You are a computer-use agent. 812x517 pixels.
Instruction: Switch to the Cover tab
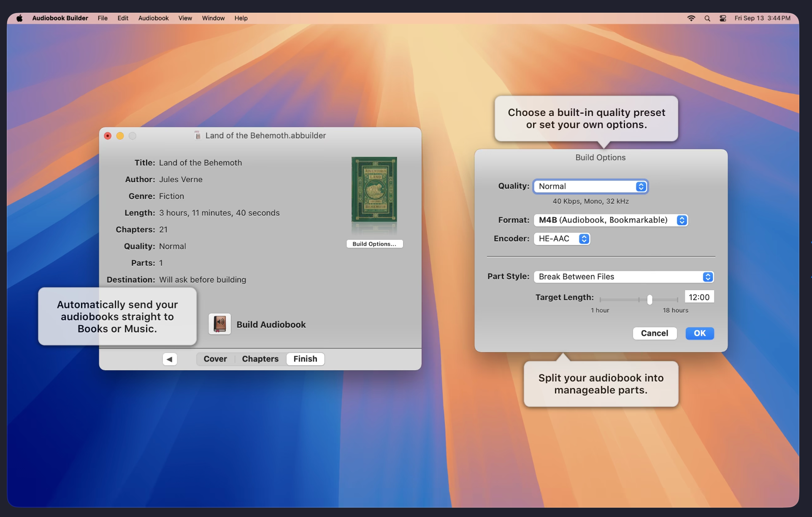click(215, 359)
